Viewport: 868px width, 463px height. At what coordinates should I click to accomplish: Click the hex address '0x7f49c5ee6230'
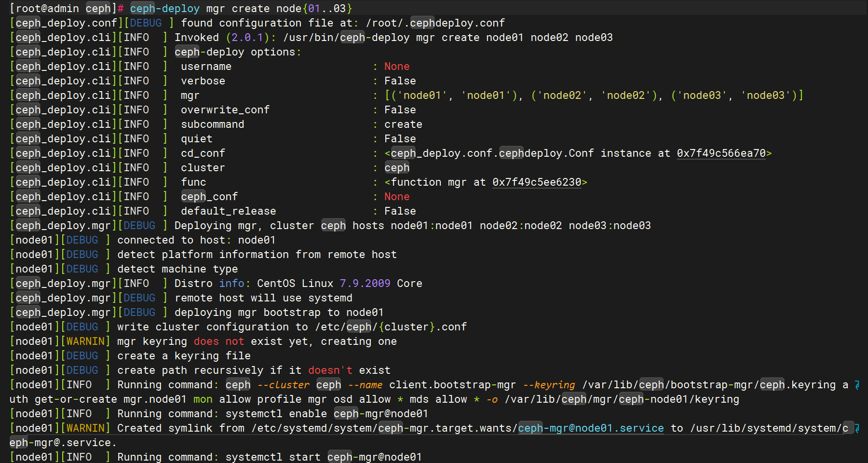point(537,182)
